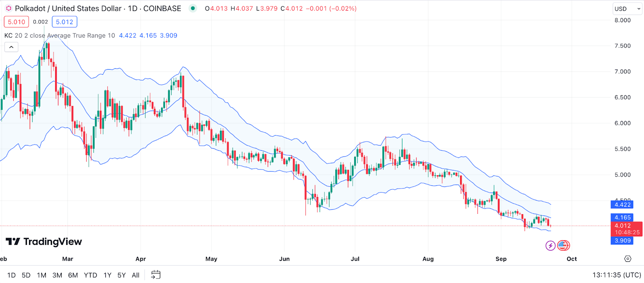The height and width of the screenshot is (283, 644).
Task: Select the 6M time range
Action: (x=73, y=275)
